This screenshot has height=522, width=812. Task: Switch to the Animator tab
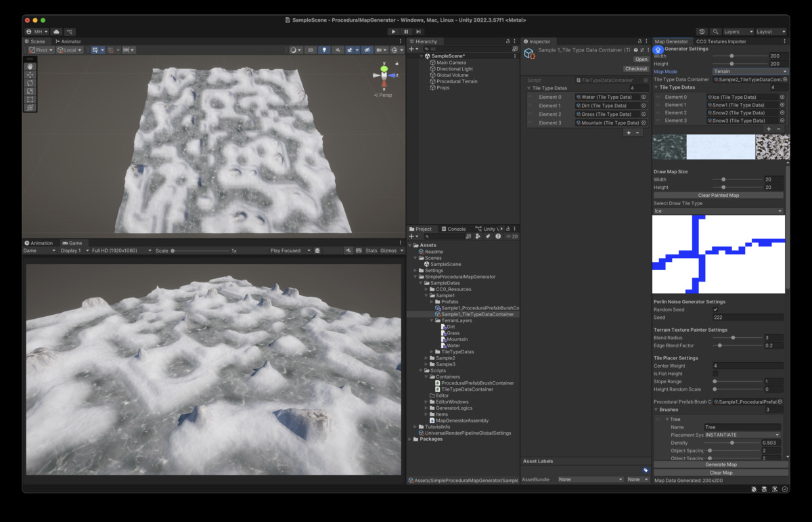pos(68,41)
